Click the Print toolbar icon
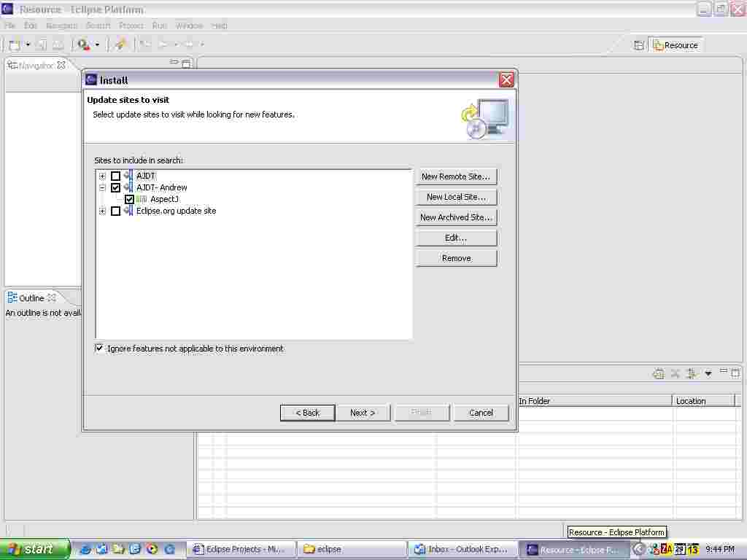The image size is (747, 560). tap(58, 44)
